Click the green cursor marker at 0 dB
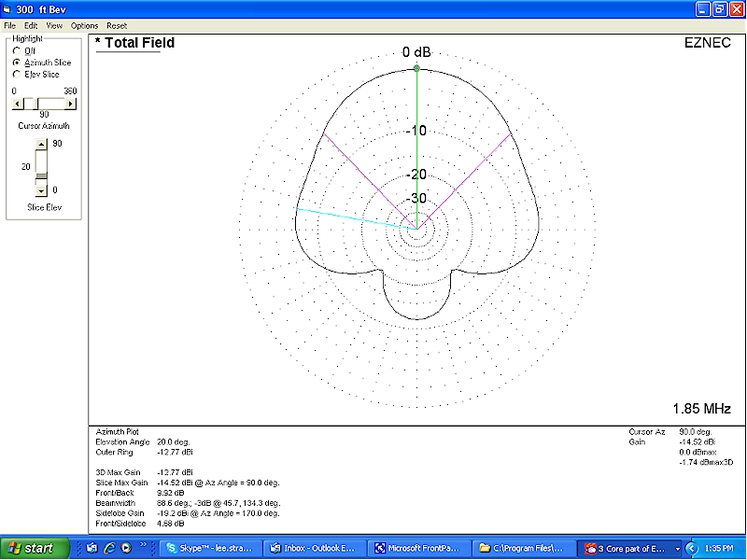747x560 pixels. click(x=416, y=69)
